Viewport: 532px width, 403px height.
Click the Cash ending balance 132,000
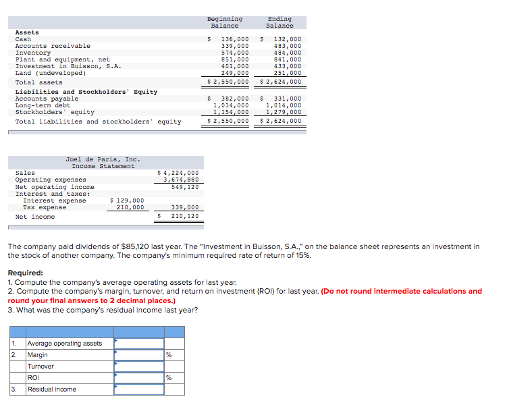coord(288,39)
